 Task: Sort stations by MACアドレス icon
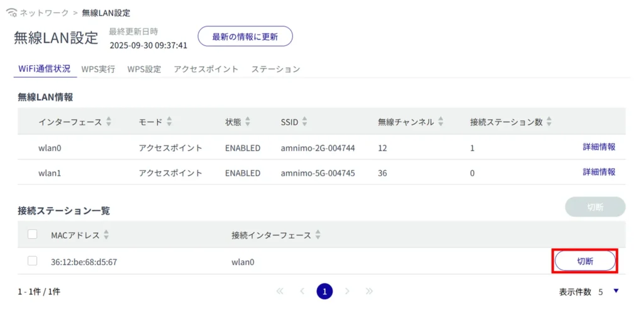pos(106,235)
